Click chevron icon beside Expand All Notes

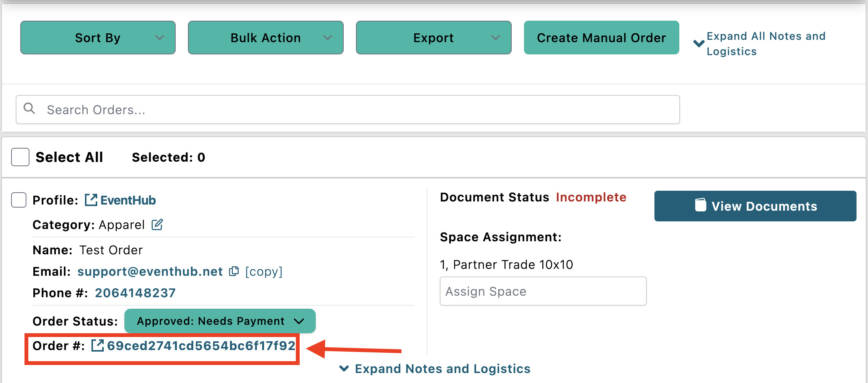pos(698,43)
